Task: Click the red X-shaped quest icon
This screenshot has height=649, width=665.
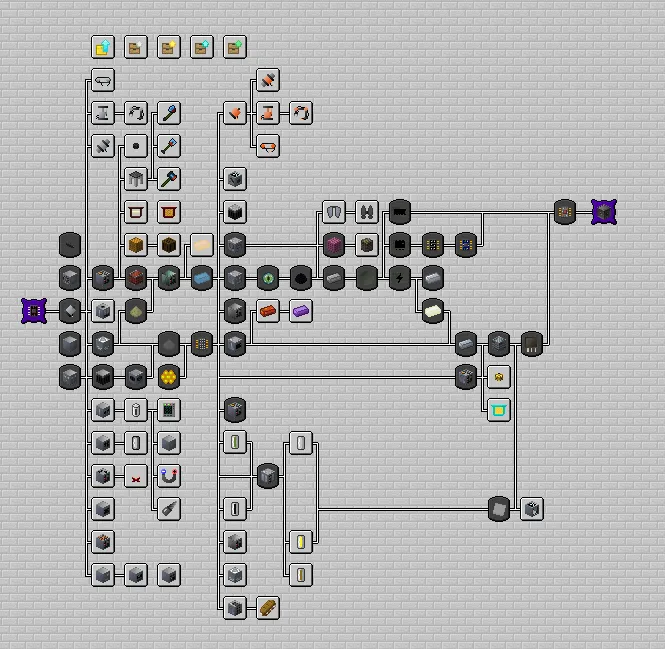Action: tap(136, 476)
